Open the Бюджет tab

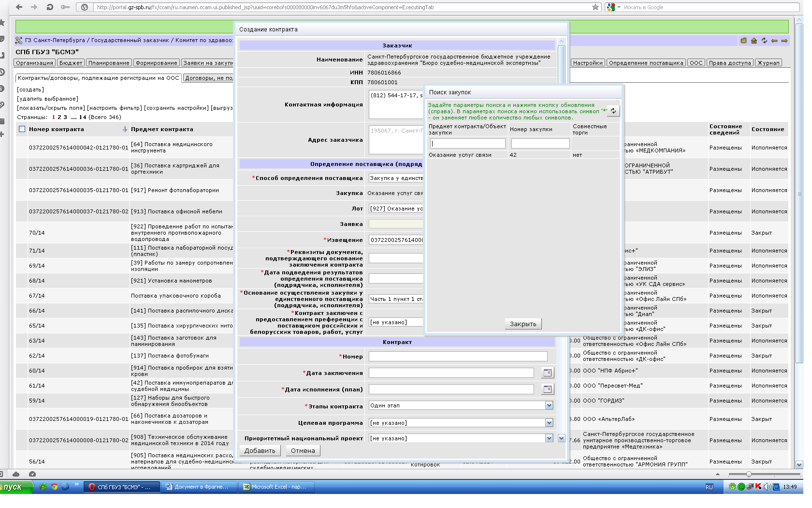tap(71, 63)
